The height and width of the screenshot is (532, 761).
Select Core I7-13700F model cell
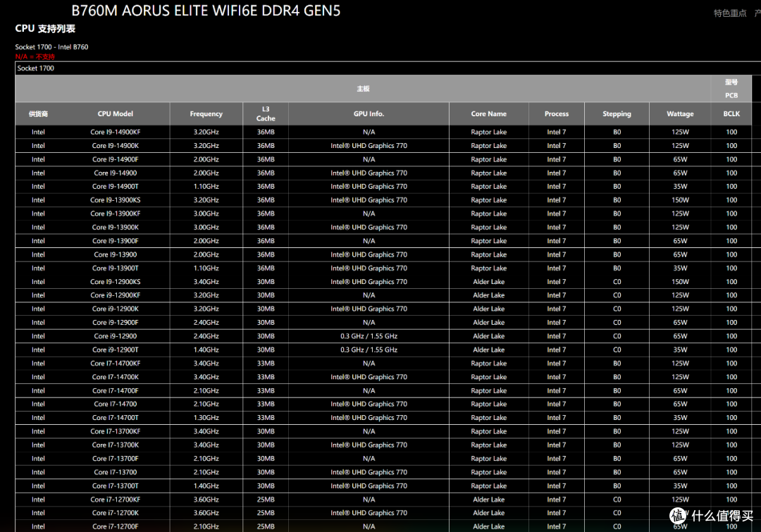coord(115,458)
